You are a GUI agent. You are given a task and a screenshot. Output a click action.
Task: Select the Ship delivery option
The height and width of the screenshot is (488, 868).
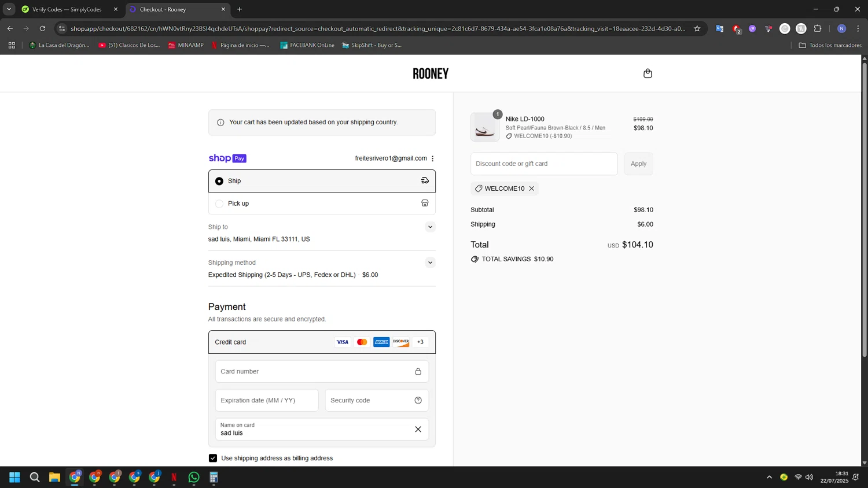point(322,181)
